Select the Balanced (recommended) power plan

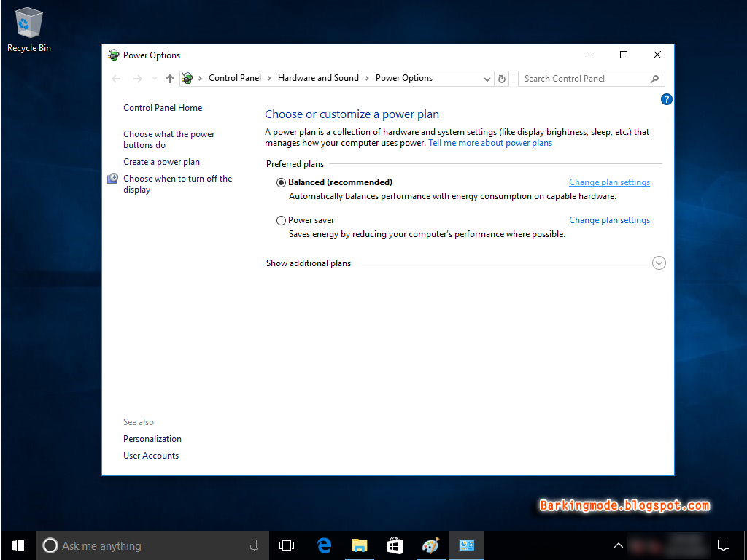[x=281, y=182]
